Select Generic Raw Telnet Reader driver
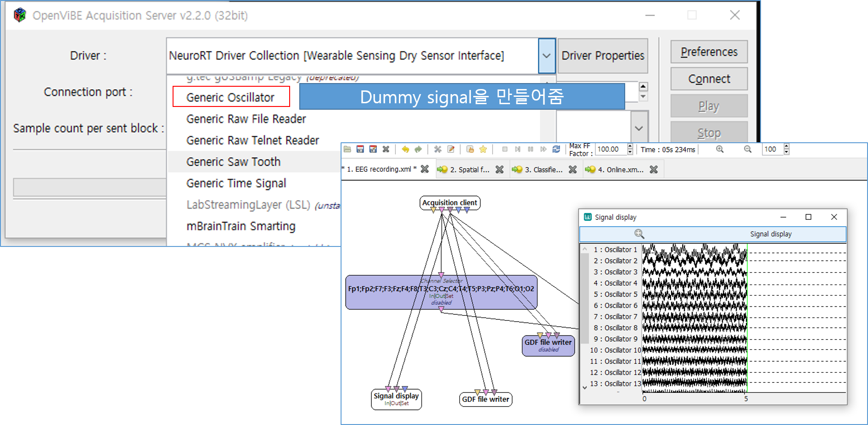Viewport: 868px width, 425px height. coord(252,140)
